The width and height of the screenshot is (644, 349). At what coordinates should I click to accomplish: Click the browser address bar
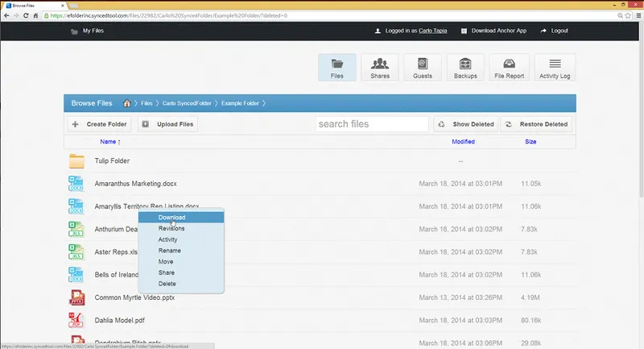(x=328, y=15)
